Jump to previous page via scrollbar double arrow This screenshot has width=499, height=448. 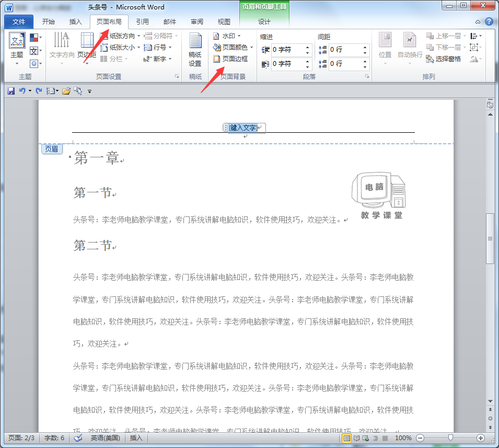[490, 410]
